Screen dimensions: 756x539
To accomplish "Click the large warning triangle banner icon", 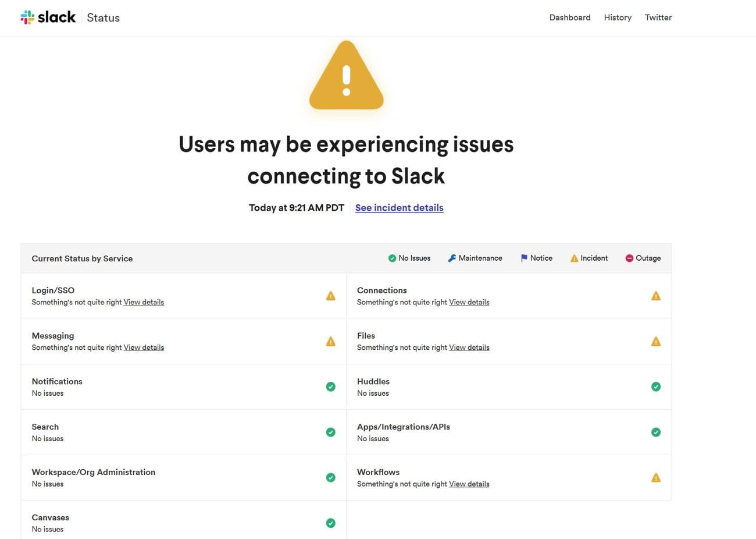I will pyautogui.click(x=346, y=76).
